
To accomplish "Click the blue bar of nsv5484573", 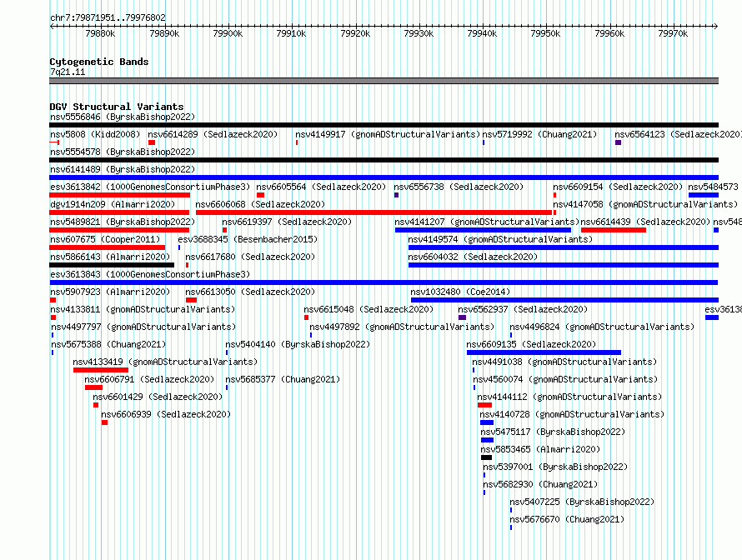I will tap(704, 195).
